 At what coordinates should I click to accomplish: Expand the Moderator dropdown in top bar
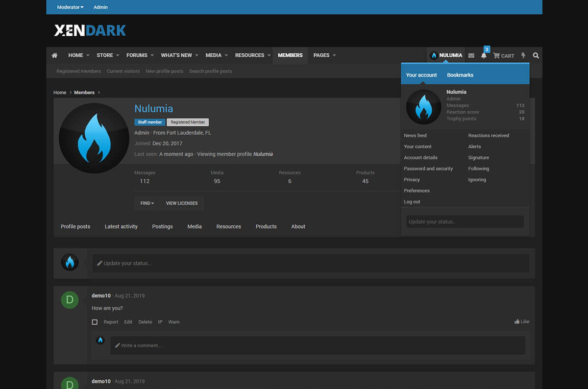[x=70, y=7]
